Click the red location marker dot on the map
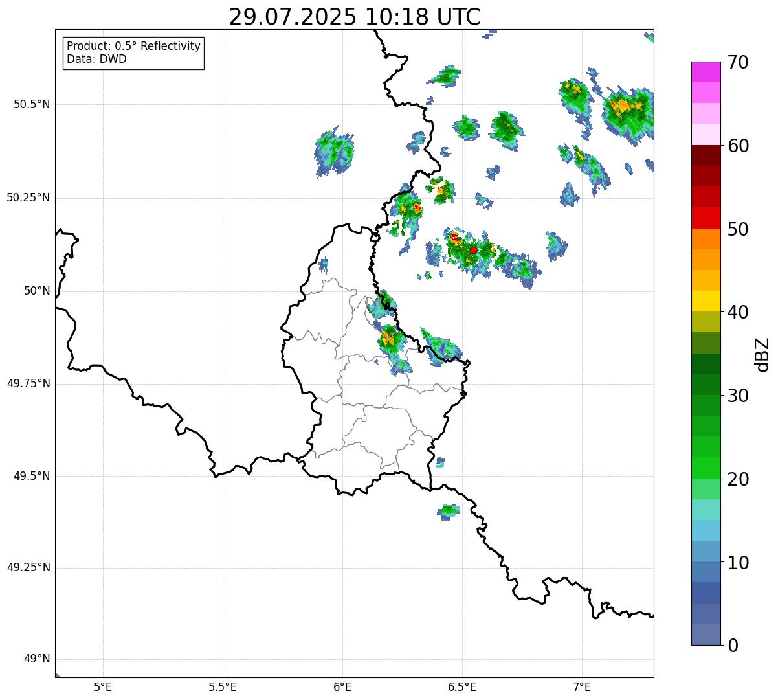 click(x=474, y=250)
